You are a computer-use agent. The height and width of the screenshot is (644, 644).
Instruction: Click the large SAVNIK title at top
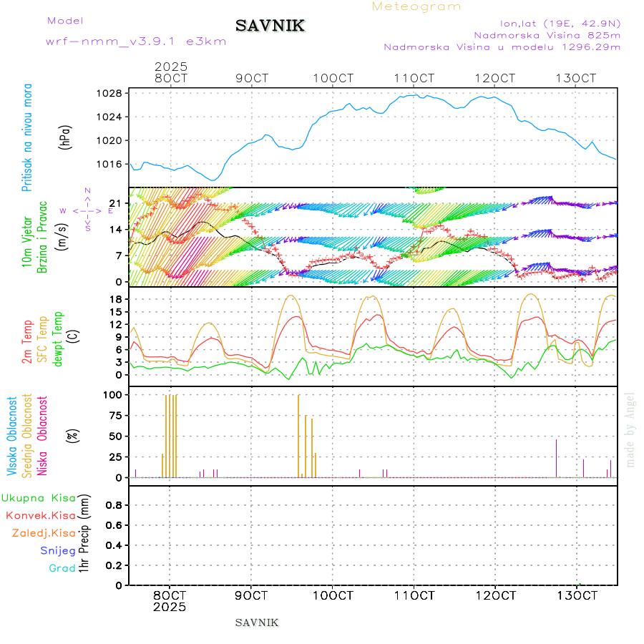pos(270,26)
